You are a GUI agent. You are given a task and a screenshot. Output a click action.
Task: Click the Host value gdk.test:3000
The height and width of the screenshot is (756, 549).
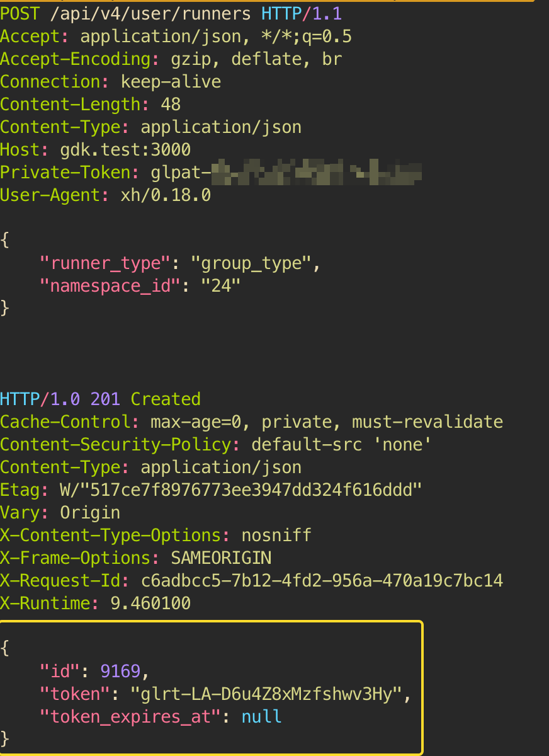[x=125, y=150]
